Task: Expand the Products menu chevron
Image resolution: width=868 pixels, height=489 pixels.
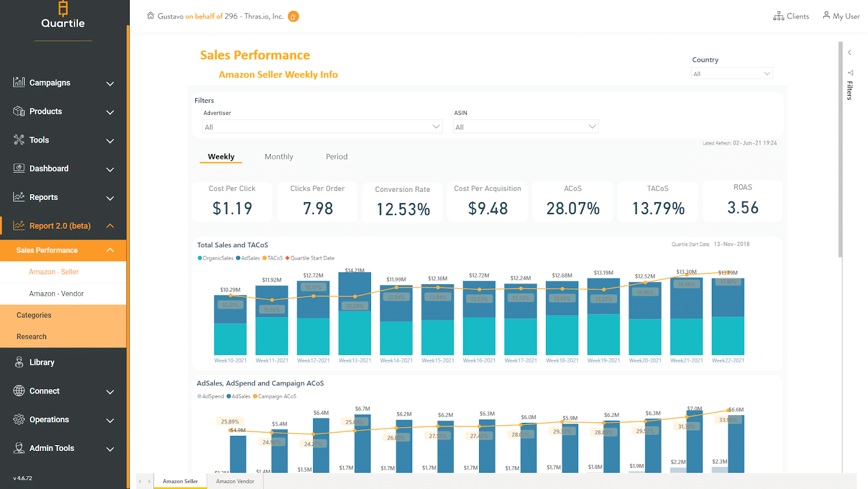Action: point(110,112)
